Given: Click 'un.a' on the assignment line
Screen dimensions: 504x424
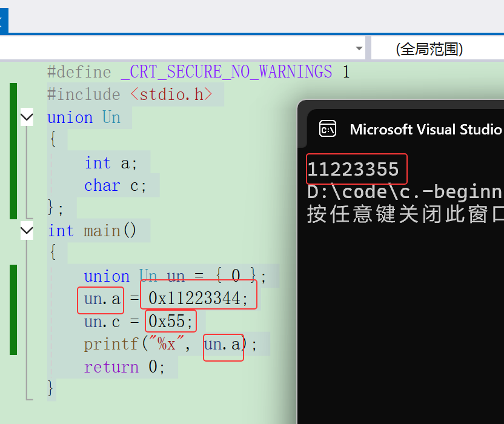Looking at the screenshot, I should [x=102, y=299].
